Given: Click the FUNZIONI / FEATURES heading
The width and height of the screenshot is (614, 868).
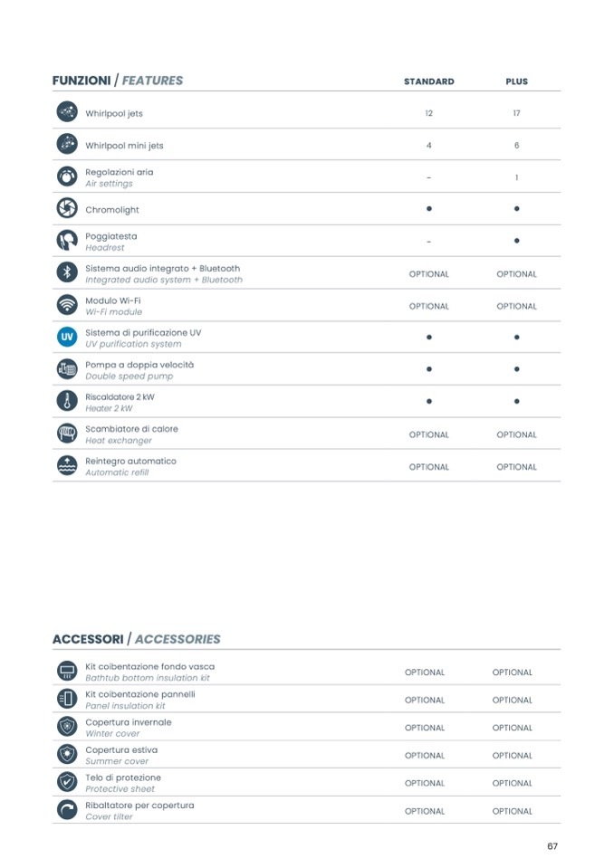Looking at the screenshot, I should (118, 81).
